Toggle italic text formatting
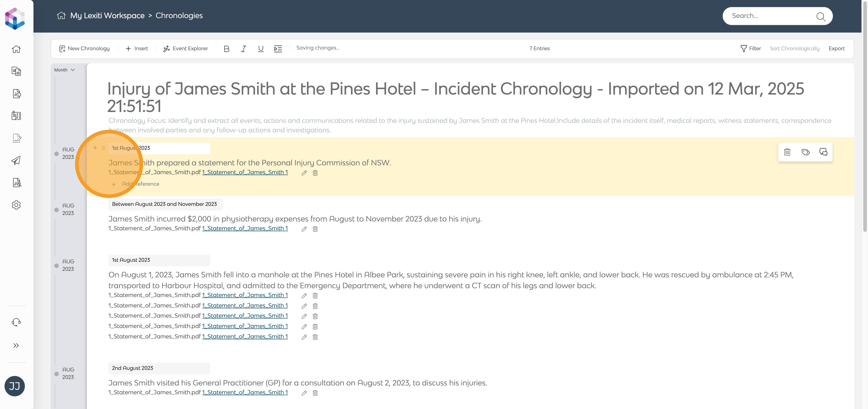The width and height of the screenshot is (868, 409). click(x=243, y=49)
